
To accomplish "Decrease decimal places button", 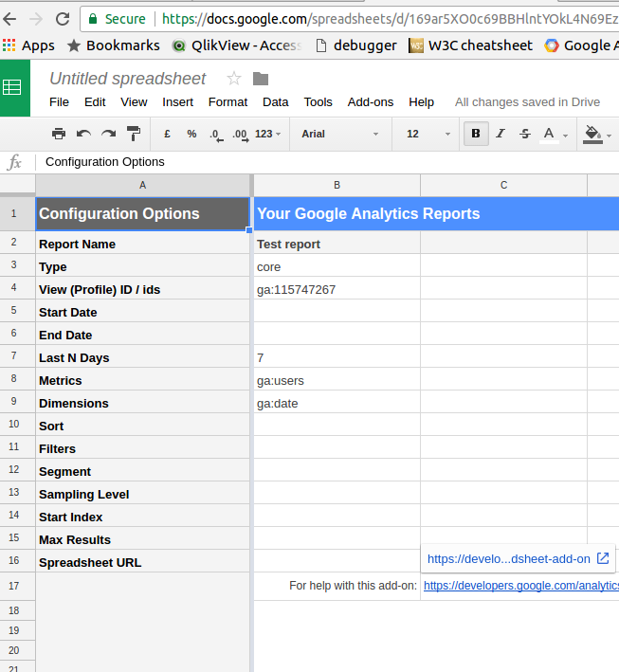I will 216,135.
